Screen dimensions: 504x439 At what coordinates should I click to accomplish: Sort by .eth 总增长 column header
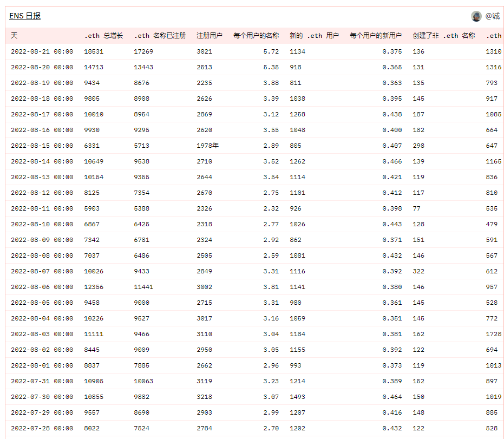(x=103, y=36)
